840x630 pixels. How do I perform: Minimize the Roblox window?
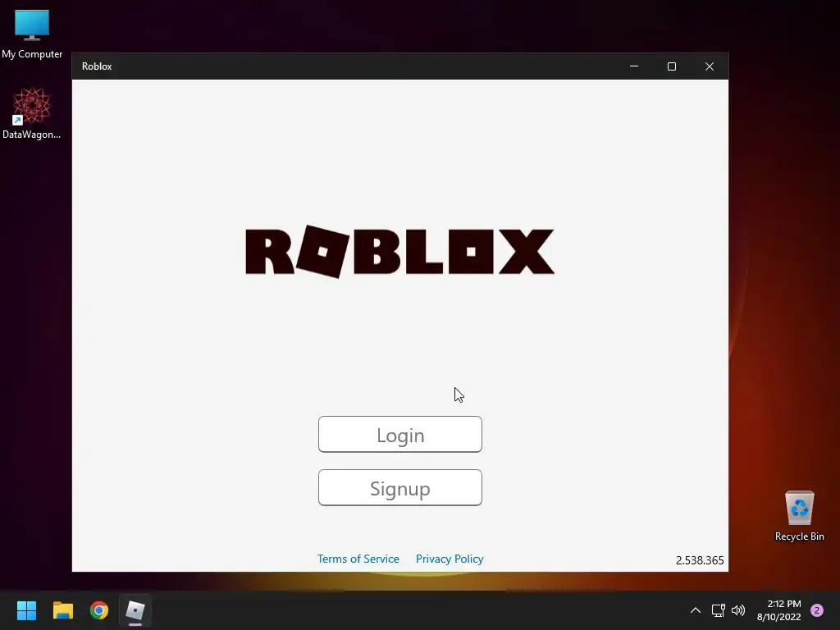[634, 66]
